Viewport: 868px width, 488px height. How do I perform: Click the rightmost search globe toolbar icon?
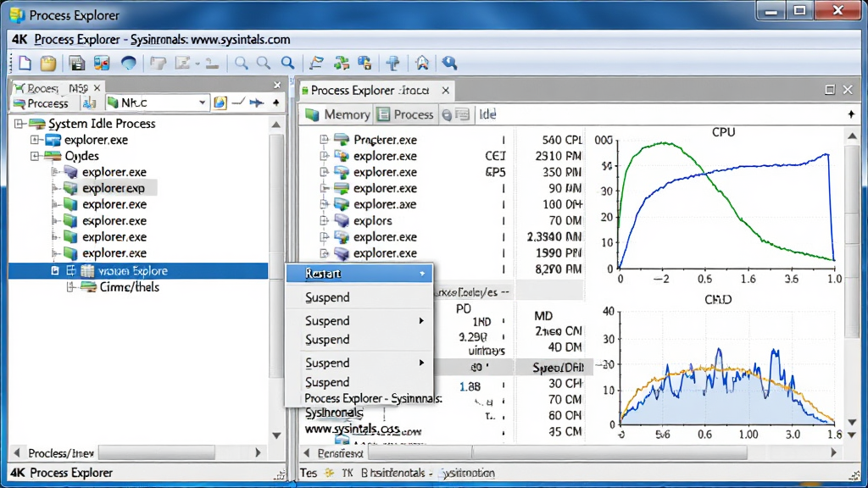pyautogui.click(x=449, y=63)
